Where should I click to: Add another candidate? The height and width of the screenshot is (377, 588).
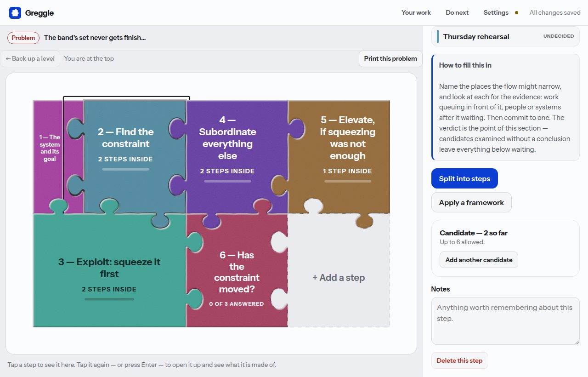pyautogui.click(x=479, y=260)
